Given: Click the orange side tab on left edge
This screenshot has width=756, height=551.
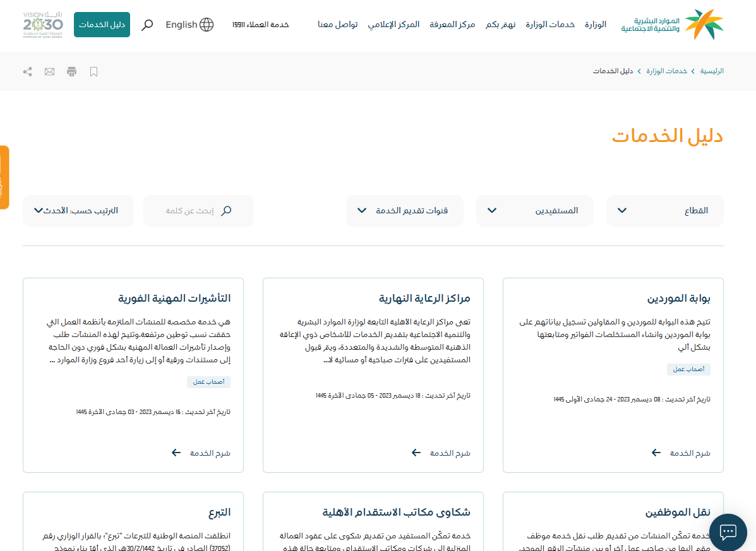Looking at the screenshot, I should tap(4, 177).
